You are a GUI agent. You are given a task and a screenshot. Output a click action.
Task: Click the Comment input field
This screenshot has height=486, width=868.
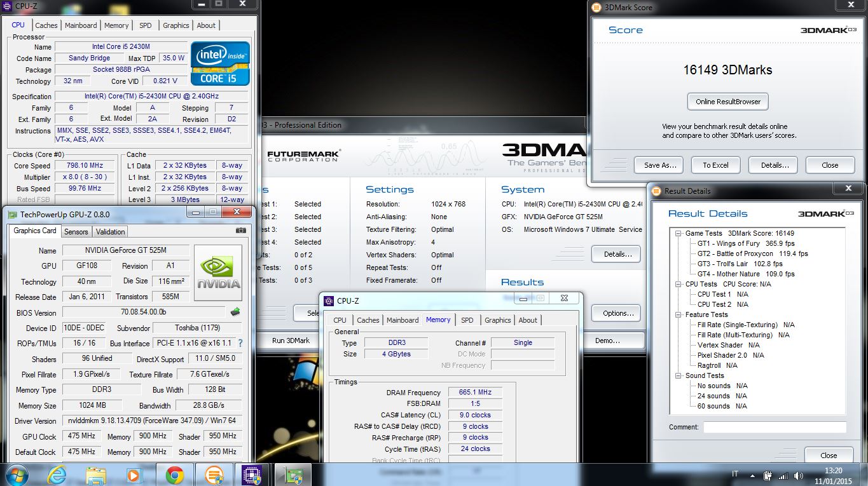coord(775,427)
